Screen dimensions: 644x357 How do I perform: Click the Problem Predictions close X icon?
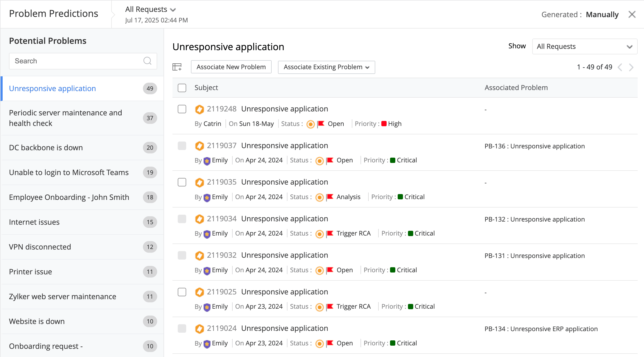pyautogui.click(x=632, y=15)
